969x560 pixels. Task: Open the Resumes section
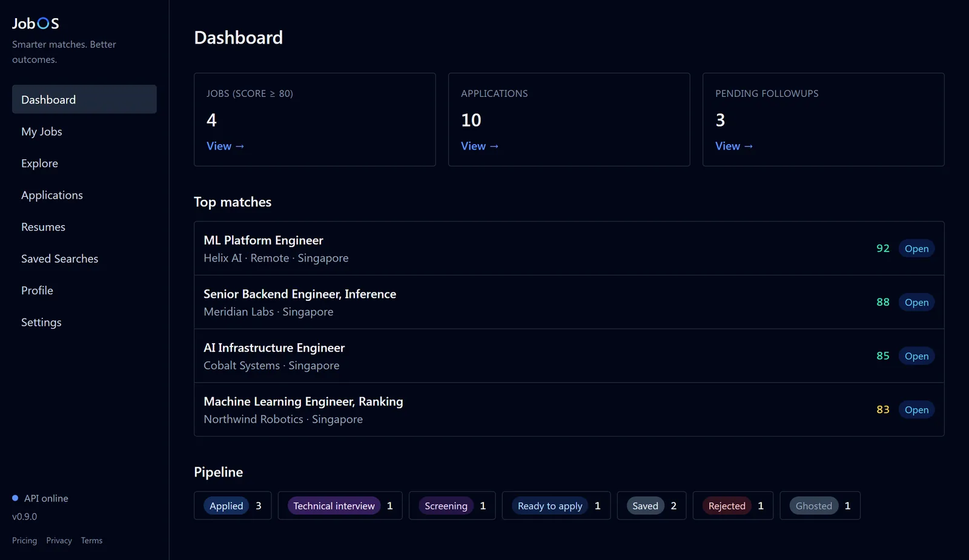click(84, 227)
